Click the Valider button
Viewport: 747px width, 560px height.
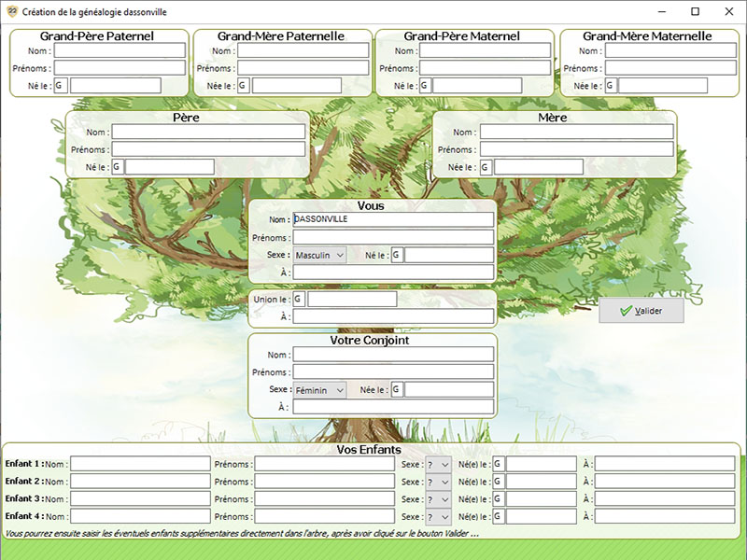click(x=641, y=311)
